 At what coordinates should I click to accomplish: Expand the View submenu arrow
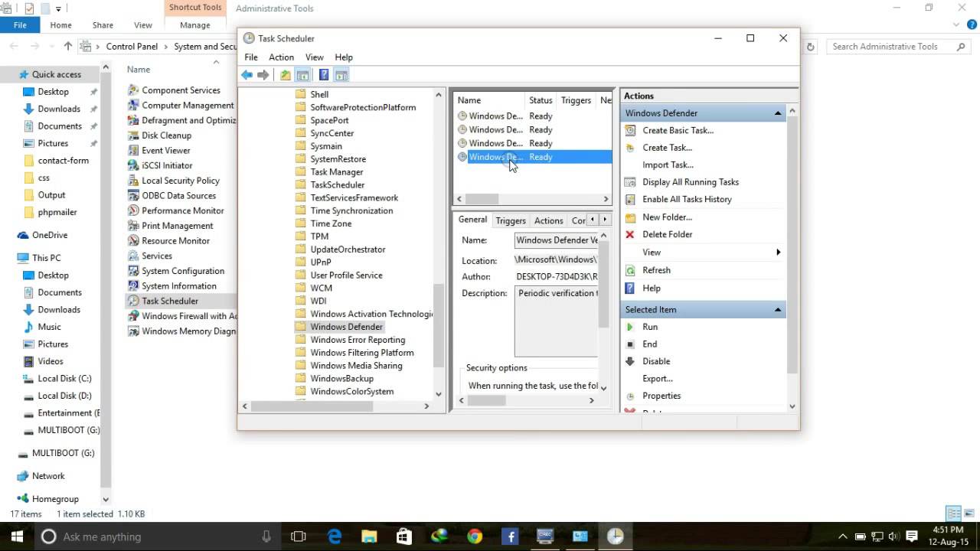(x=779, y=253)
